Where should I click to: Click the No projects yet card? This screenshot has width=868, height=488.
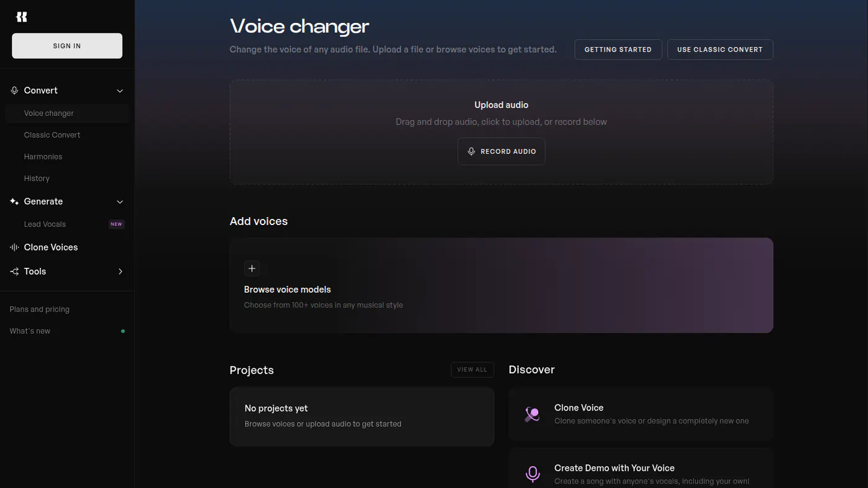coord(362,417)
